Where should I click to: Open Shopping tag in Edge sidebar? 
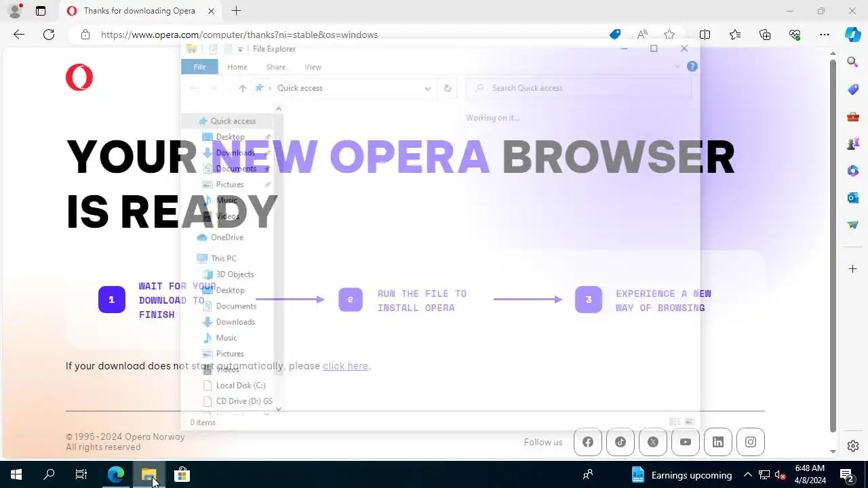point(853,89)
